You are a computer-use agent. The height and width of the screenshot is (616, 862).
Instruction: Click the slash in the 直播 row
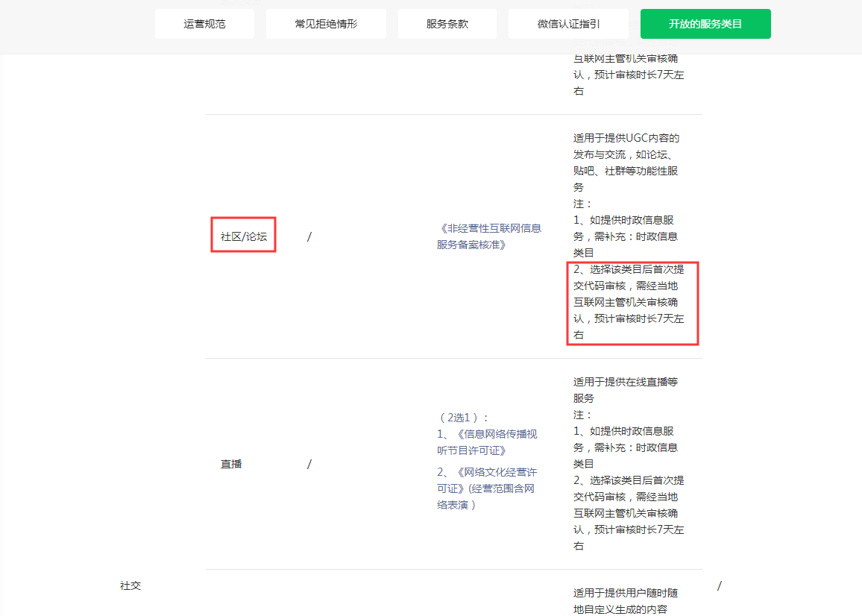(309, 464)
